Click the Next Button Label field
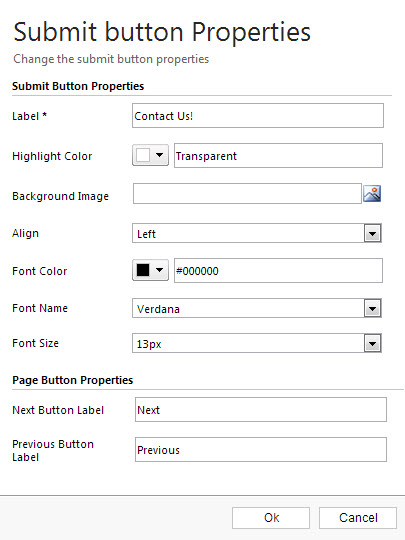Viewport: 405px width, 540px height. pyautogui.click(x=261, y=410)
